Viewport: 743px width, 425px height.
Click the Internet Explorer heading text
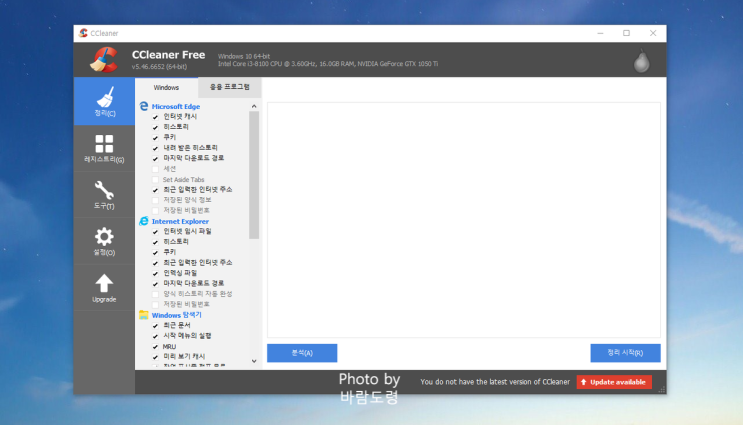tap(180, 221)
